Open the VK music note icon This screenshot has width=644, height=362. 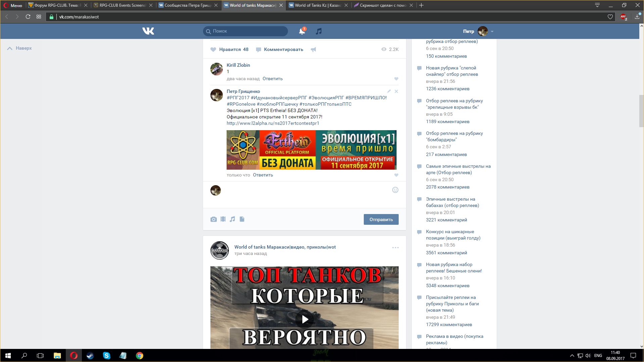(x=319, y=31)
